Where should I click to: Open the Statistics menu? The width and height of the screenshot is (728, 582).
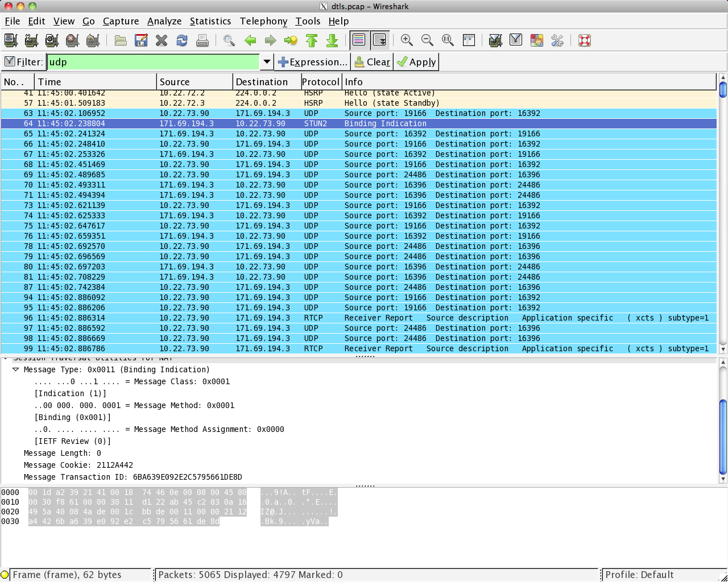click(x=210, y=21)
